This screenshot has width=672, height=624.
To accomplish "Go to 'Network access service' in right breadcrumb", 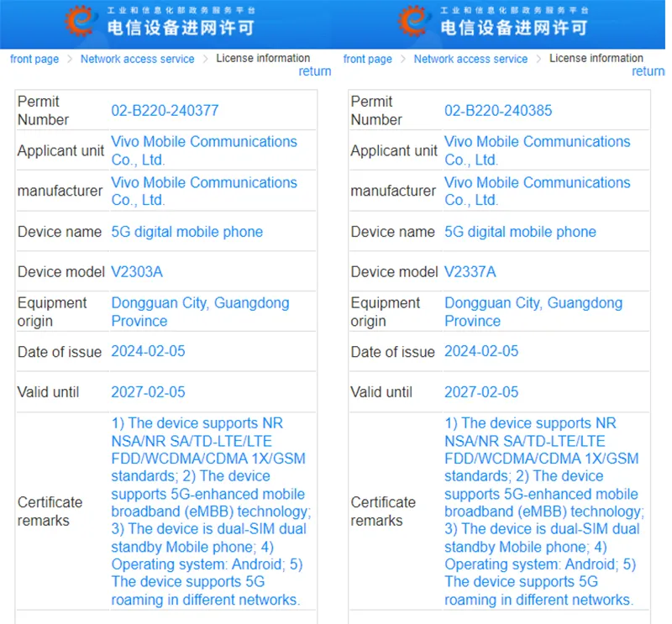I will click(x=470, y=59).
